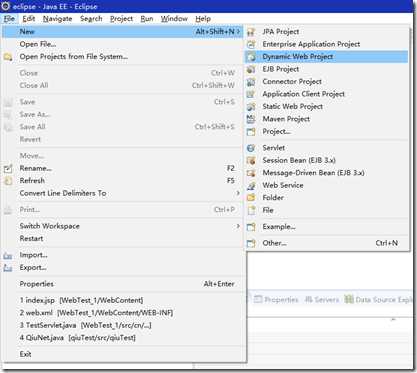Click the Static Web Project icon
Screen dimensions: 417x373
coord(251,107)
